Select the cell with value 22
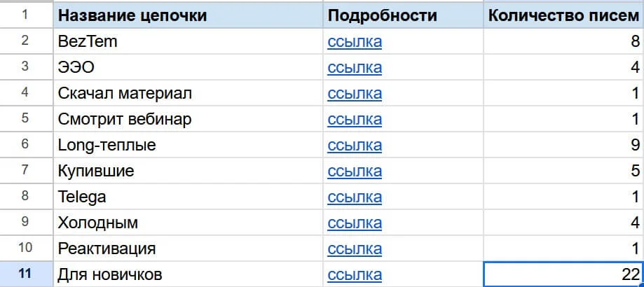The width and height of the screenshot is (644, 287). coord(563,274)
